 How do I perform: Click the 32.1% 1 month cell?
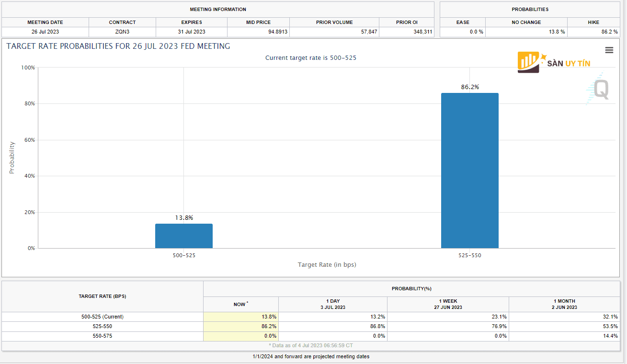click(x=564, y=317)
